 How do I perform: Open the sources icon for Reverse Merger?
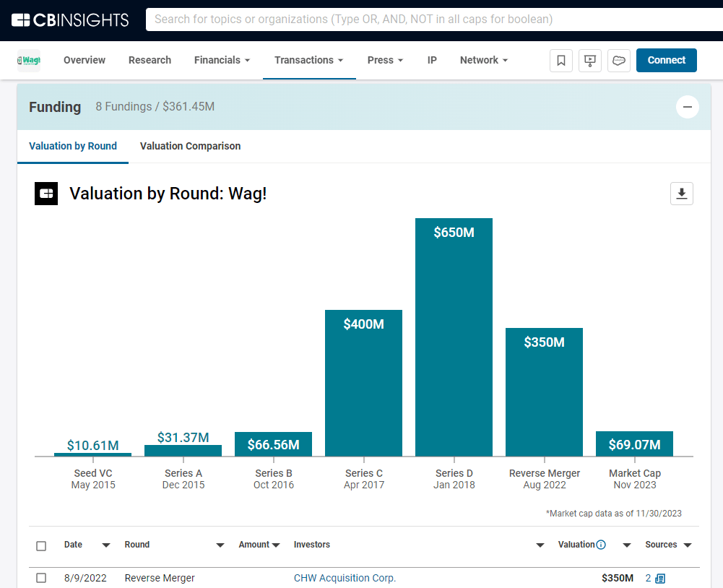coord(659,579)
